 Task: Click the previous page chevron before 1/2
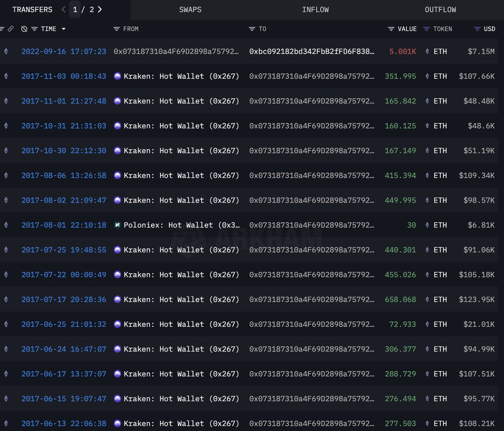click(x=63, y=9)
